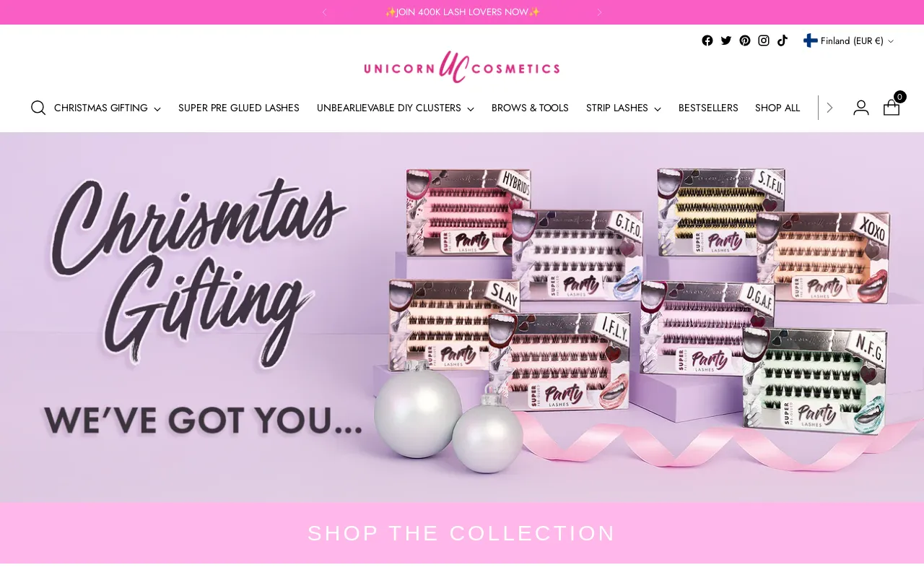Screen dimensions: 924x578
Task: Show previous announcement bar message
Action: pyautogui.click(x=324, y=12)
